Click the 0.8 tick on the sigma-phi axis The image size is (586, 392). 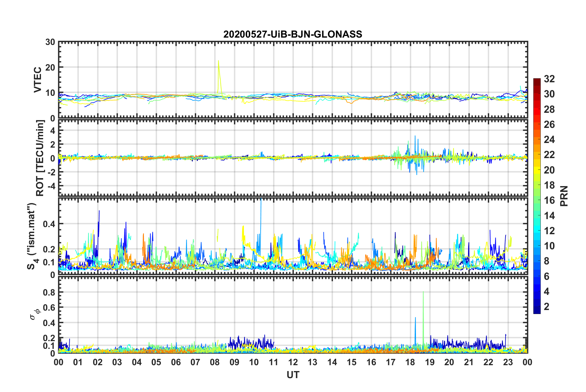coord(49,292)
